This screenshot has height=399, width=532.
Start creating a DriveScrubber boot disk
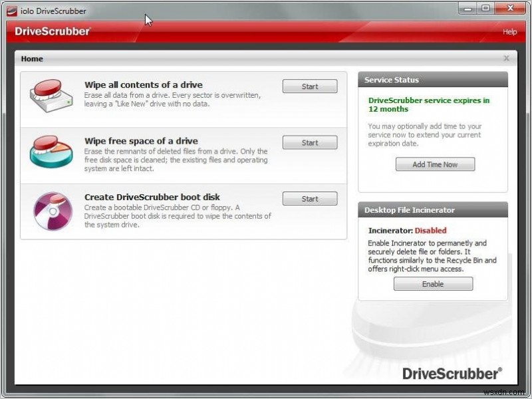(310, 198)
